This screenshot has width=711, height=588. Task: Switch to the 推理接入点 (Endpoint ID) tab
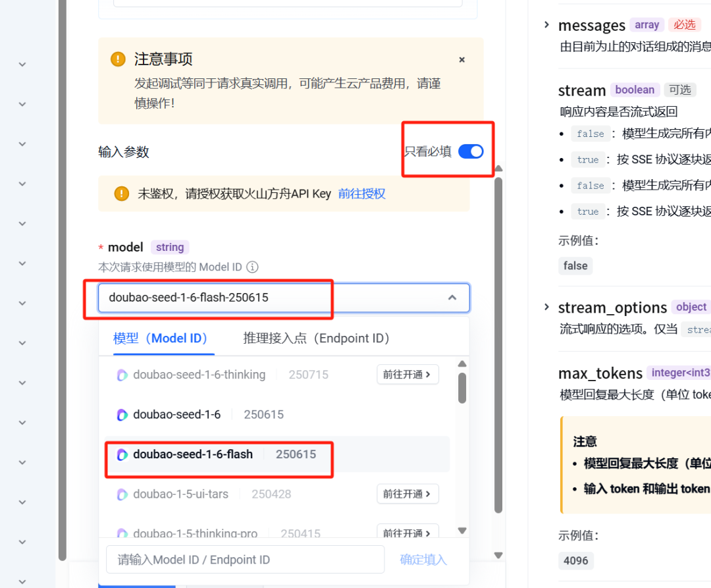coord(317,338)
